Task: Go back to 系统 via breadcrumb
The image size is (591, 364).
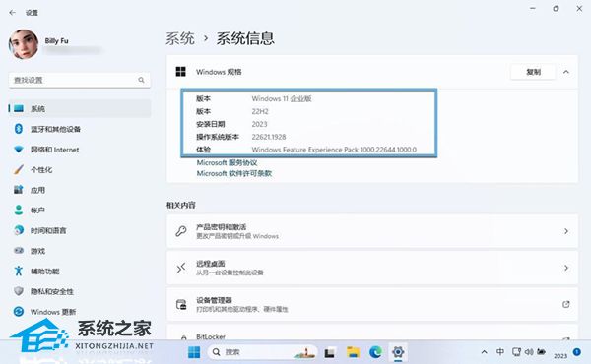Action: [180, 38]
